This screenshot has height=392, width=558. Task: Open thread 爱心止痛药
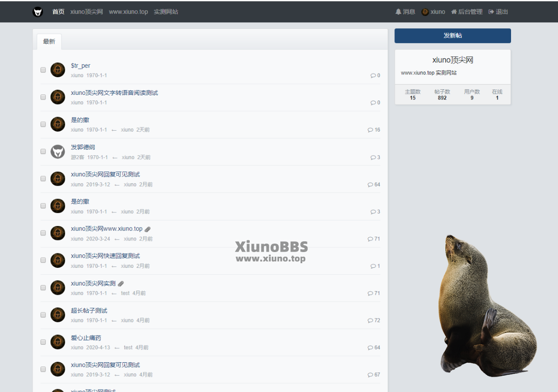[86, 338]
